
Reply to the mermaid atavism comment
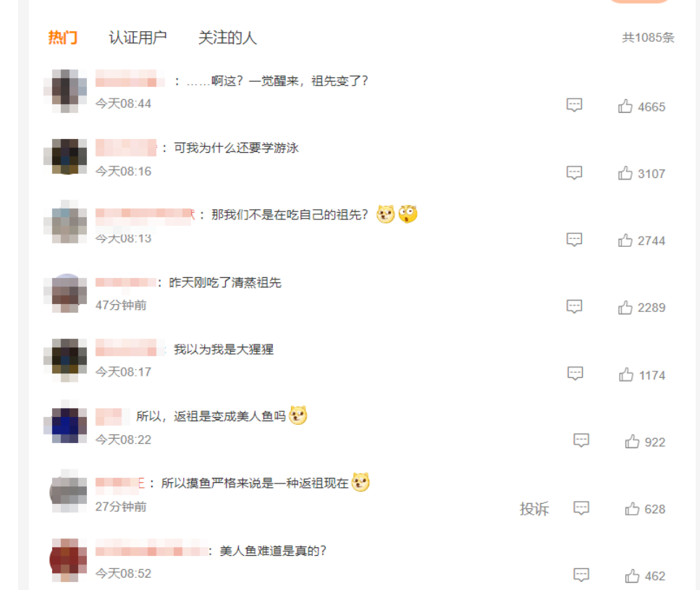[581, 440]
